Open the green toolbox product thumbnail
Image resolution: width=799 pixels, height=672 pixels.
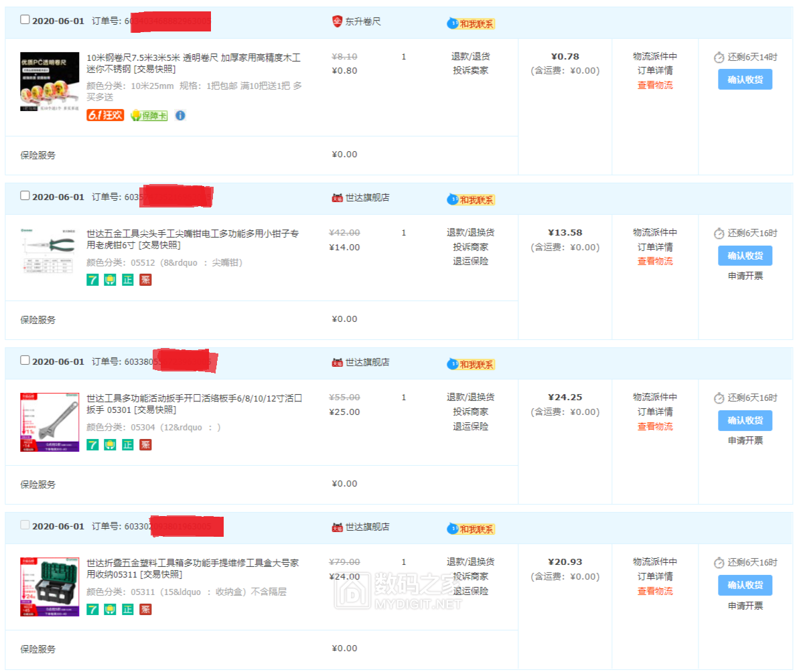click(x=50, y=587)
